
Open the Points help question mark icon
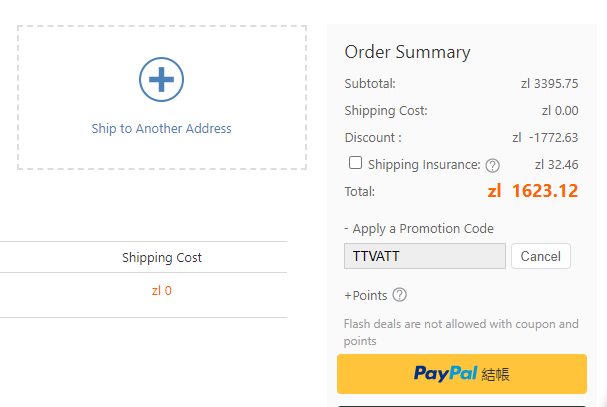coord(400,295)
